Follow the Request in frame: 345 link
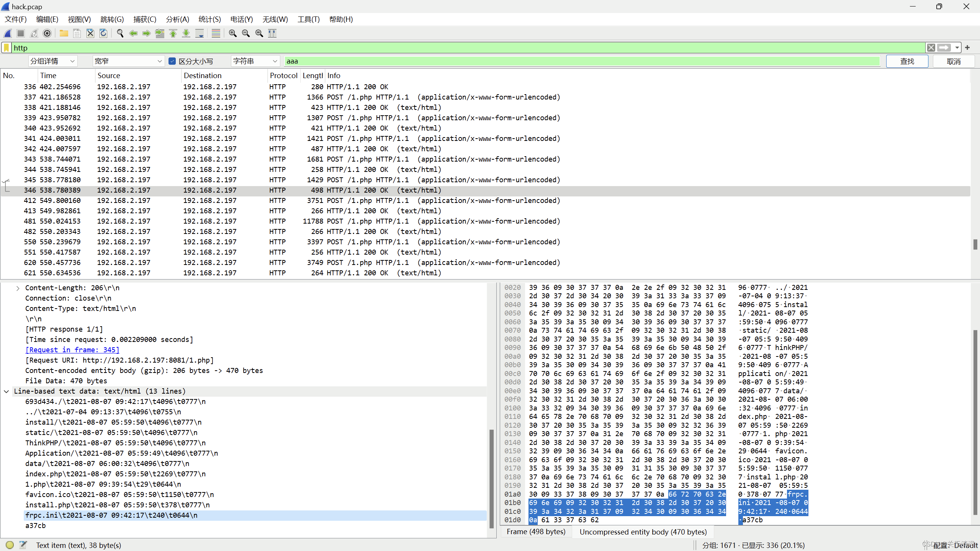Viewport: 980px width, 551px height. 72,350
